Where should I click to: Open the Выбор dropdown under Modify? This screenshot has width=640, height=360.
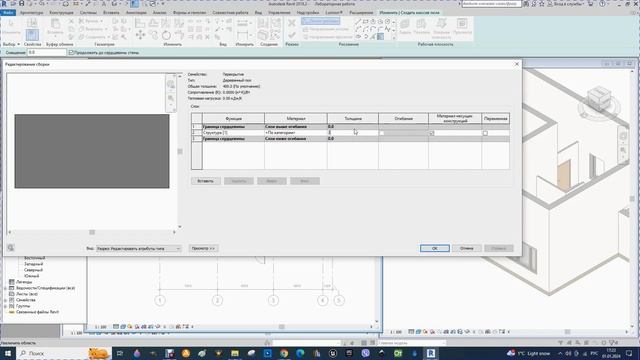[11, 44]
